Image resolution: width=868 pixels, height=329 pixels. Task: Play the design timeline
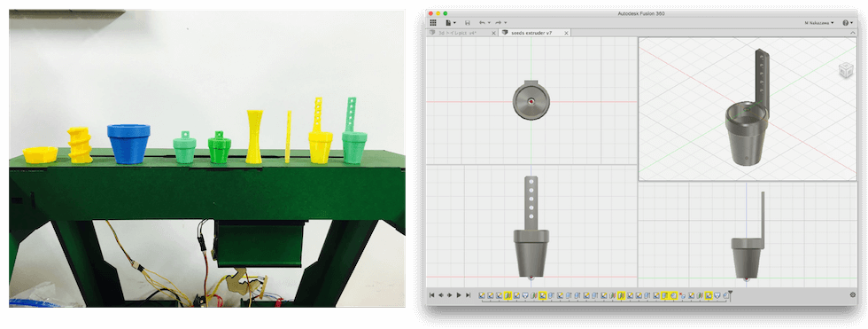459,295
